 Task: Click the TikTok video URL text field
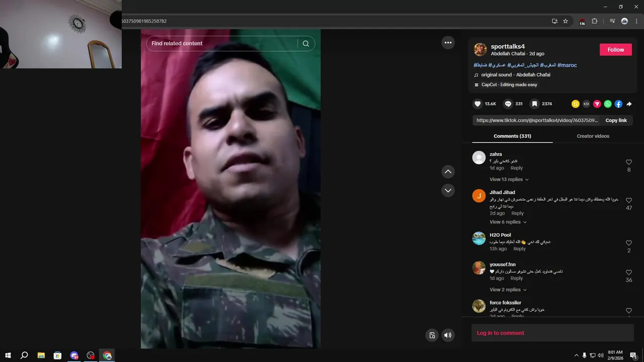click(537, 121)
